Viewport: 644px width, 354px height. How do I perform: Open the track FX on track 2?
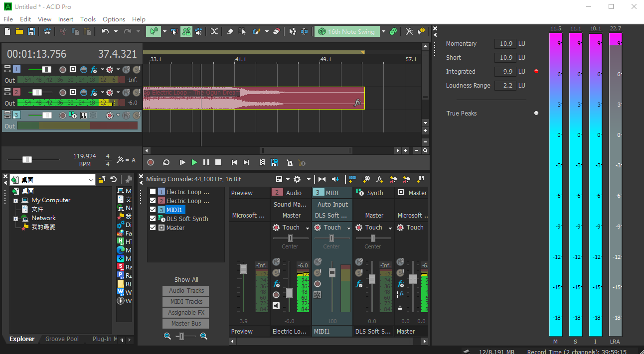tap(93, 92)
